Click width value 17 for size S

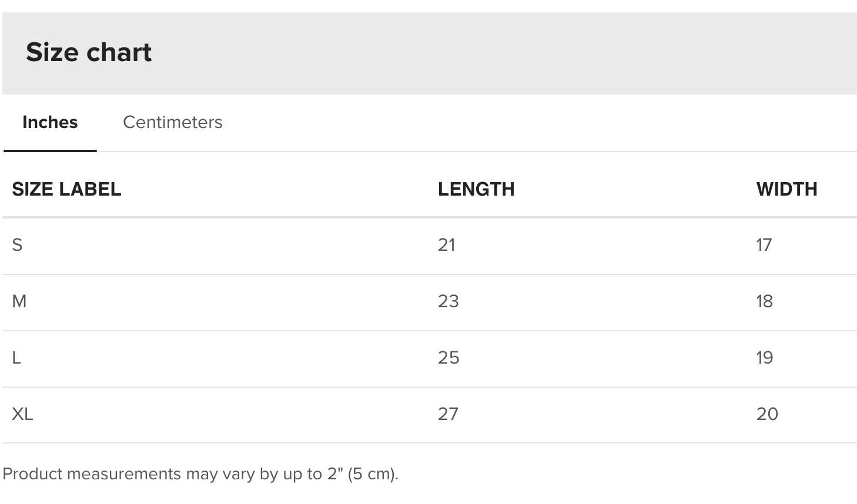(764, 245)
